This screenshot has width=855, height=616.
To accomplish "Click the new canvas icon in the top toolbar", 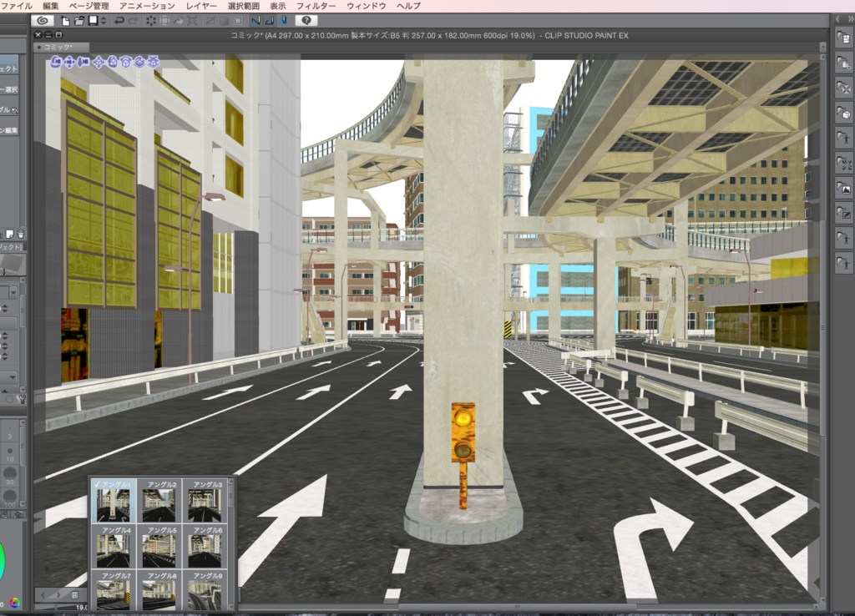I will 66,20.
